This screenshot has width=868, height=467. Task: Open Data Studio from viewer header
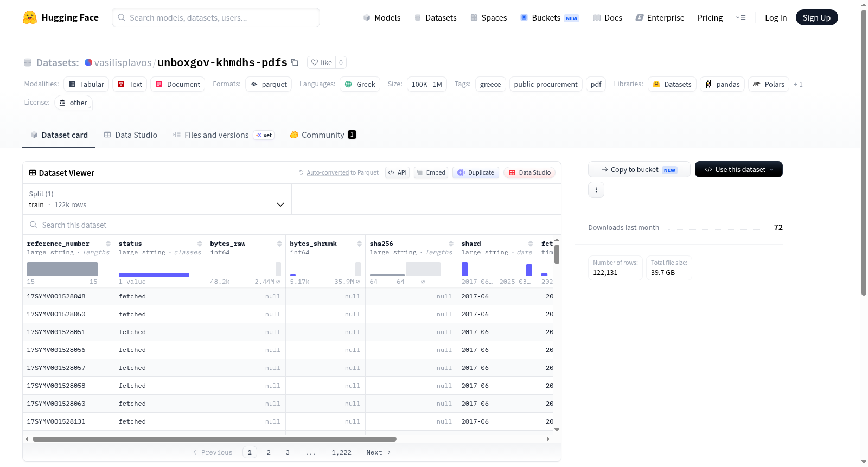tap(529, 172)
